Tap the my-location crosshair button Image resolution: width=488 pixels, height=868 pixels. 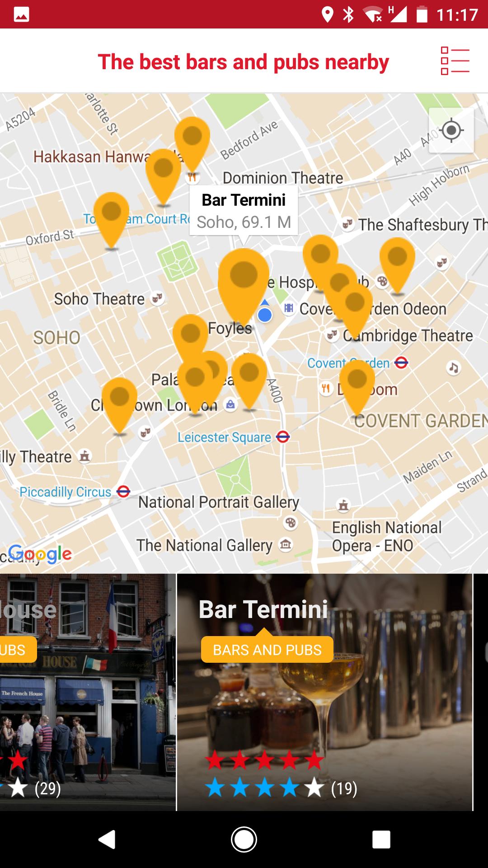[451, 131]
